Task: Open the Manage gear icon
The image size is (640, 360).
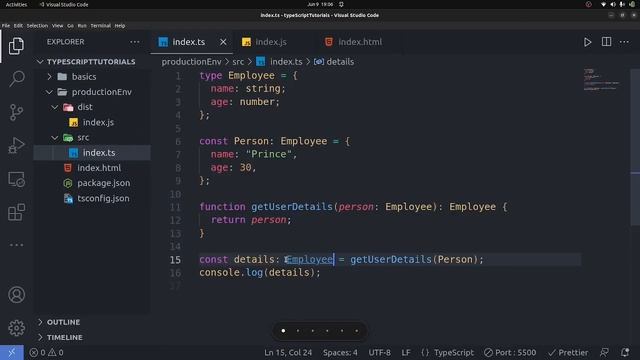Action: (x=16, y=328)
